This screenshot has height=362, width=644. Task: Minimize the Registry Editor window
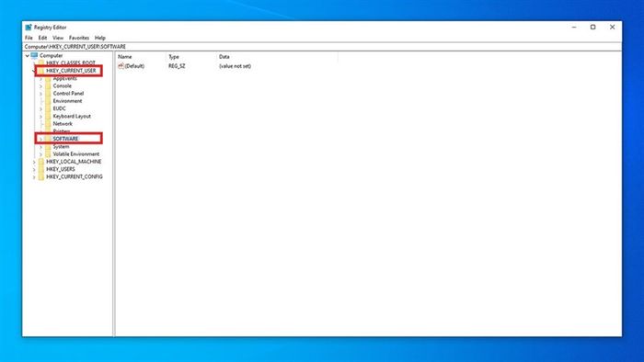(574, 27)
